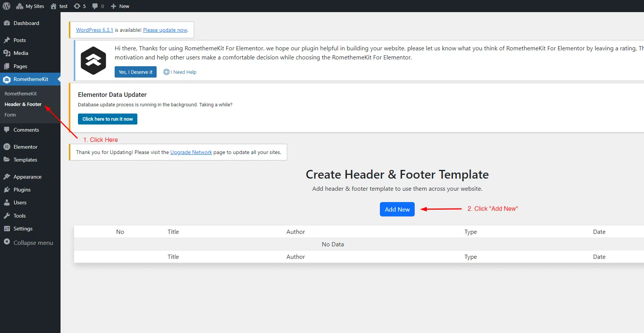Image resolution: width=644 pixels, height=333 pixels.
Task: Click the Plugins plug icon
Action: point(7,190)
